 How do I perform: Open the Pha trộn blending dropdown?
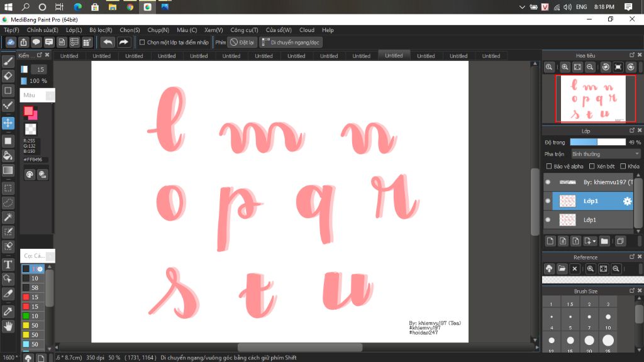[x=606, y=154]
